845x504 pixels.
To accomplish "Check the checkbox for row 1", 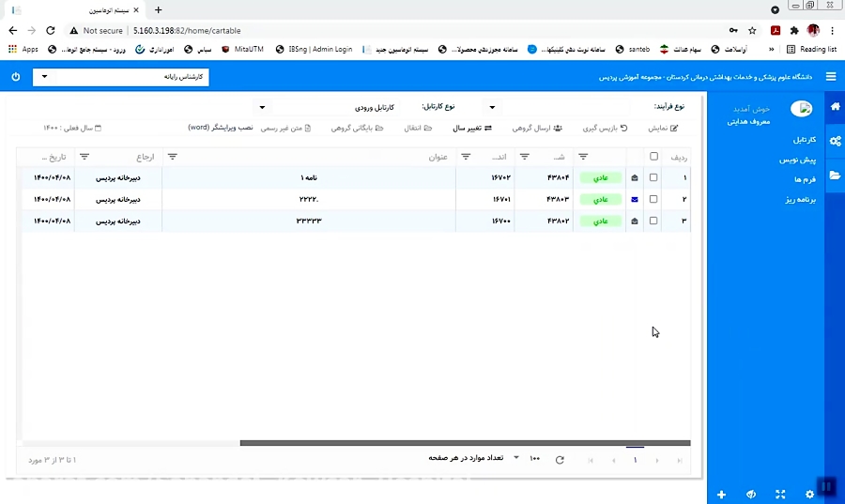I will tap(653, 177).
